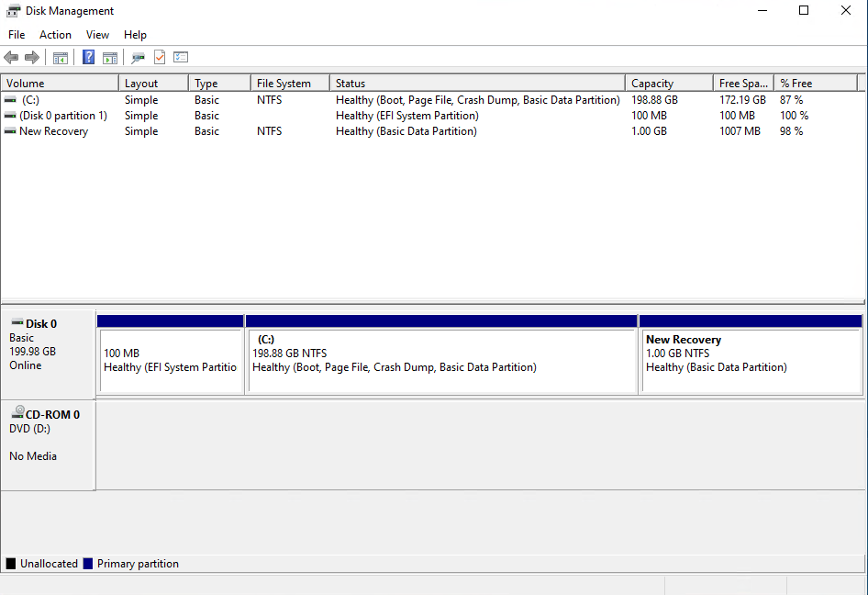Viewport: 868px width, 595px height.
Task: Select the 100 MB EFI System partition block
Action: pyautogui.click(x=171, y=360)
